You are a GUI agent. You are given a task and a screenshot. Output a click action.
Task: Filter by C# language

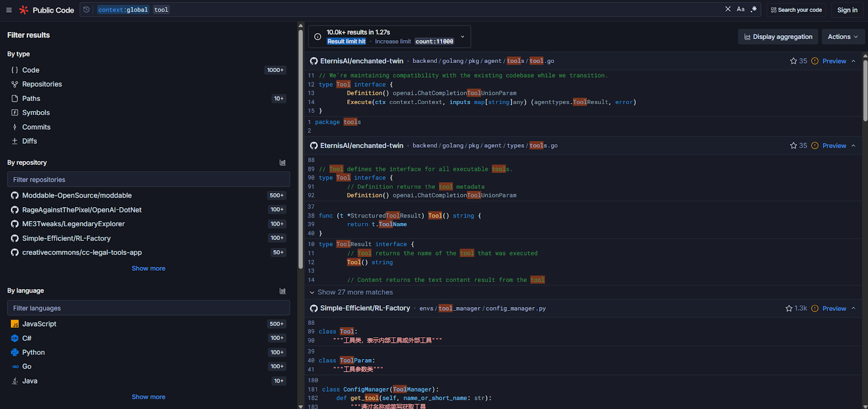click(148, 338)
